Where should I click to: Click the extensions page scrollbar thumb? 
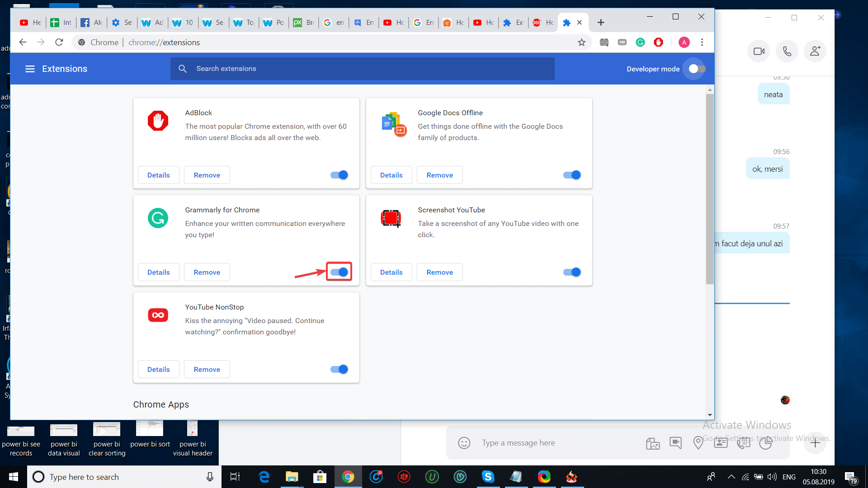(710, 189)
